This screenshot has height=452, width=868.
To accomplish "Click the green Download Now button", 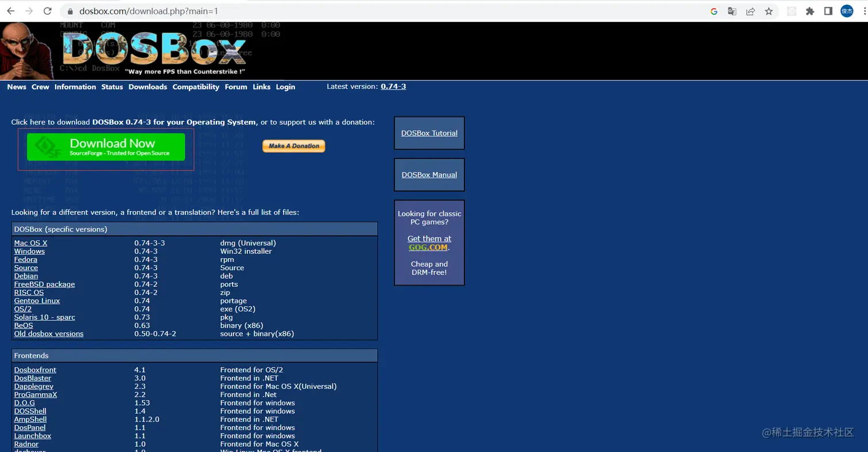I will pos(106,147).
